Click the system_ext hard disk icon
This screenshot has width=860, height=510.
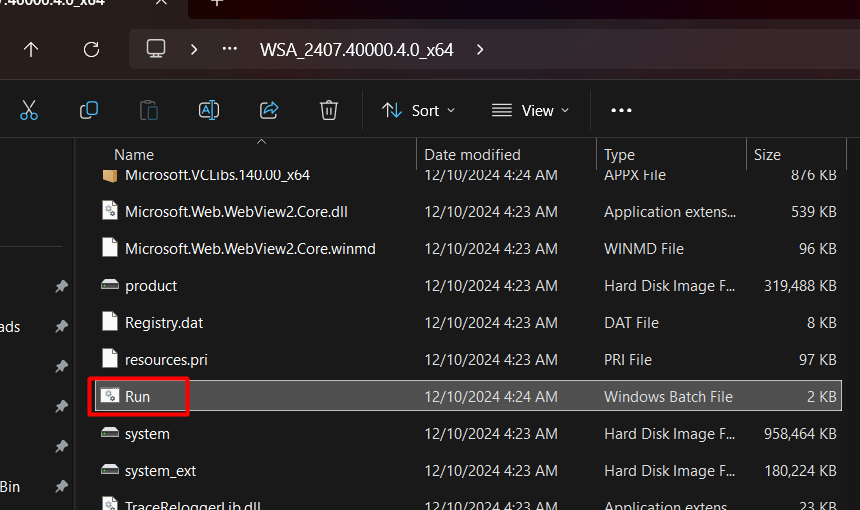110,470
